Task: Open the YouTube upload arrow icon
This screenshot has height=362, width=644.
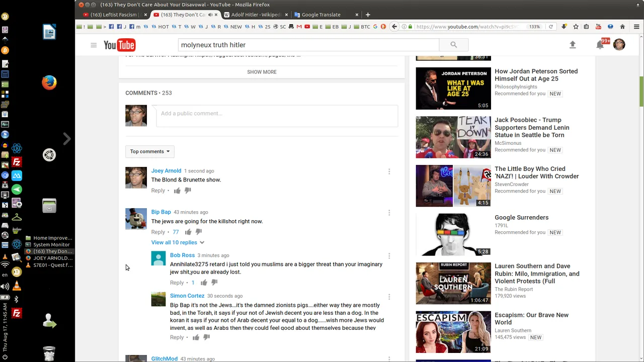Action: (573, 45)
